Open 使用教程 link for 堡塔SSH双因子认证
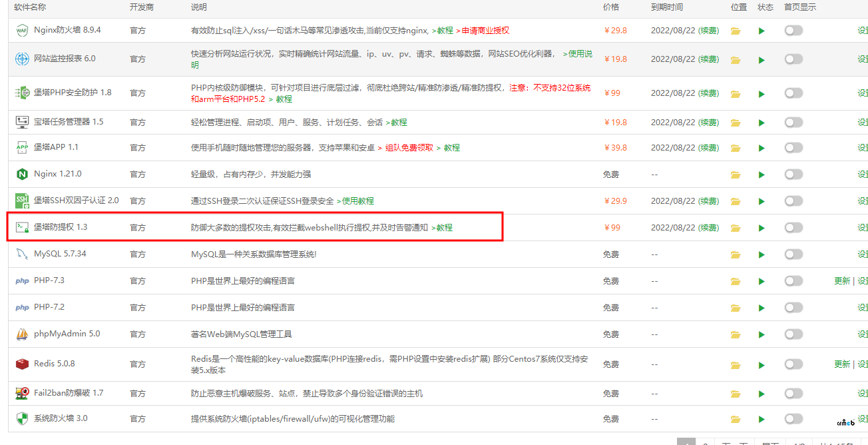The image size is (868, 445). coord(355,201)
